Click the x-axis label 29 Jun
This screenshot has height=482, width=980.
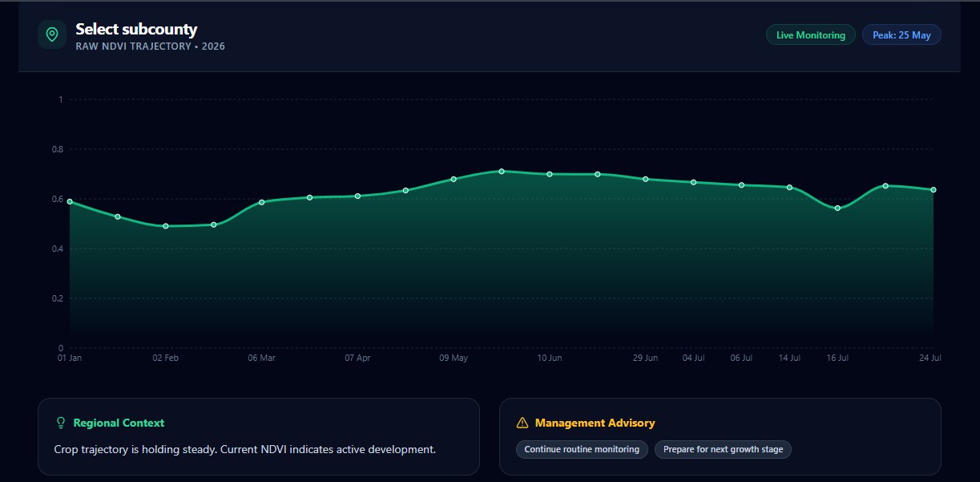(646, 358)
